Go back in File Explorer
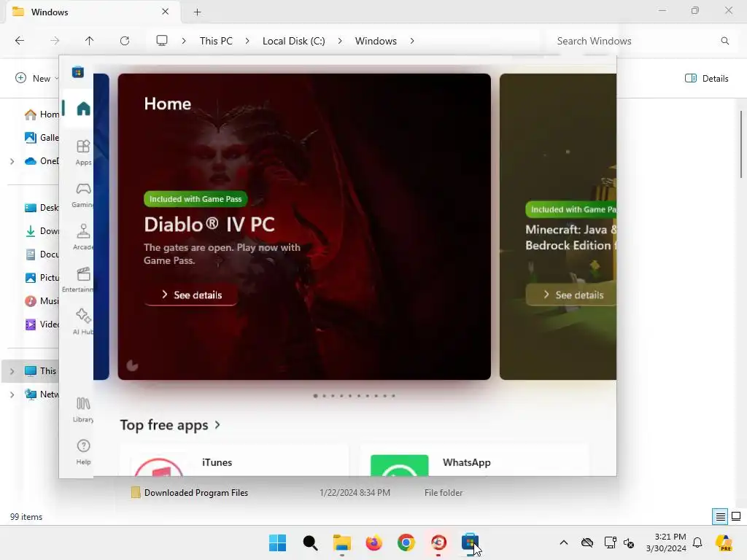This screenshot has height=560, width=747. click(x=20, y=41)
